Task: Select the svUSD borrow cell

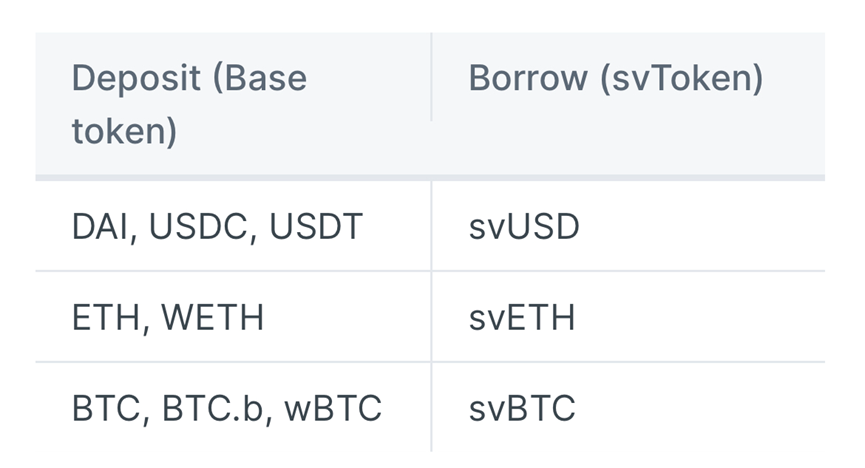Action: pyautogui.click(x=523, y=227)
